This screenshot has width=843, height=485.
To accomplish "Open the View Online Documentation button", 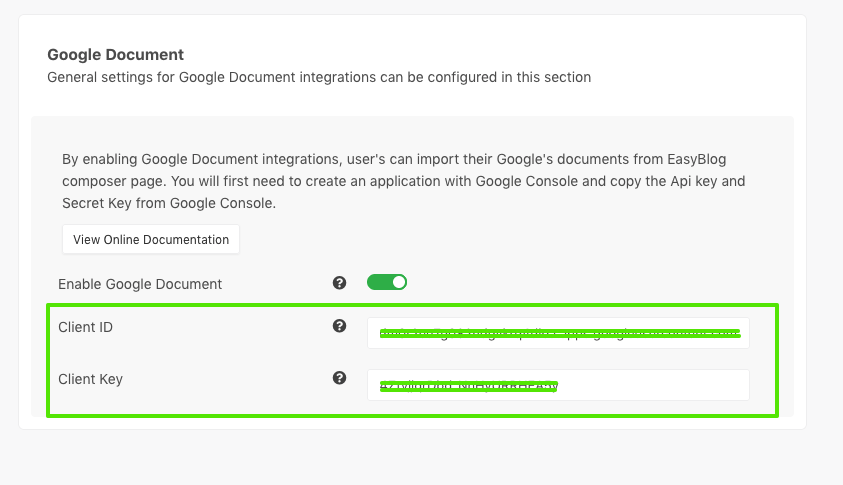I will (x=151, y=239).
